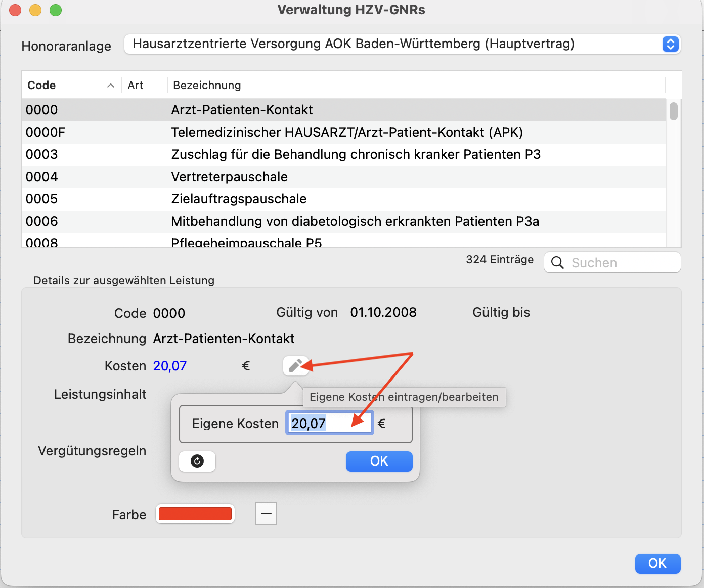The image size is (704, 588).
Task: Click the list's vertical scrollbar thumb
Action: [674, 111]
